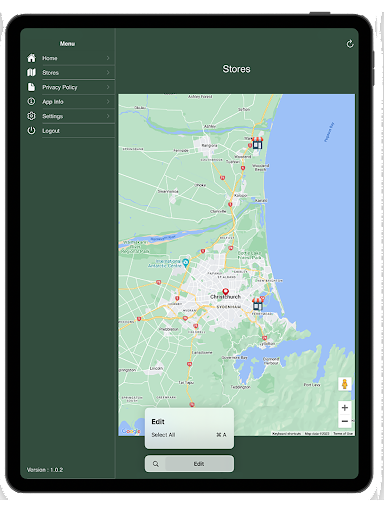This screenshot has height=512, width=384.
Task: Click the northern store marker near Rangiora
Action: (257, 143)
